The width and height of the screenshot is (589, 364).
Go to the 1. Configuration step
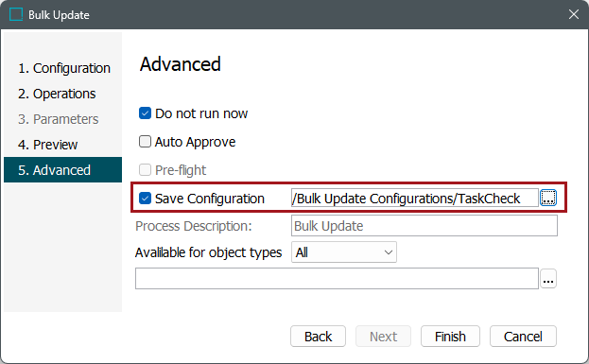tap(64, 68)
